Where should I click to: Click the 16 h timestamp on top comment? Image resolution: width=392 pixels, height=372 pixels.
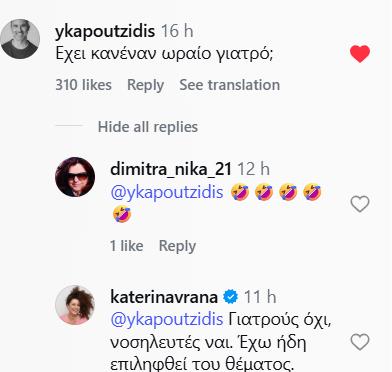pos(177,31)
